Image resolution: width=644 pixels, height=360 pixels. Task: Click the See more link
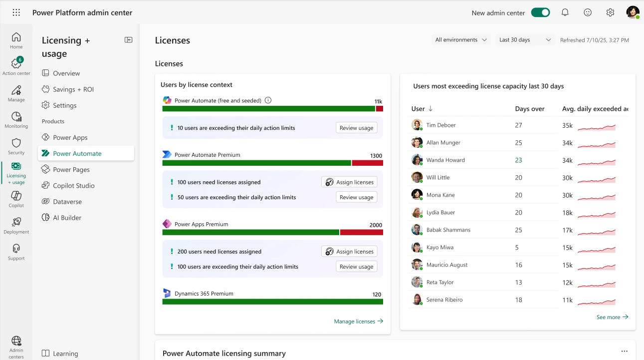[x=613, y=317]
